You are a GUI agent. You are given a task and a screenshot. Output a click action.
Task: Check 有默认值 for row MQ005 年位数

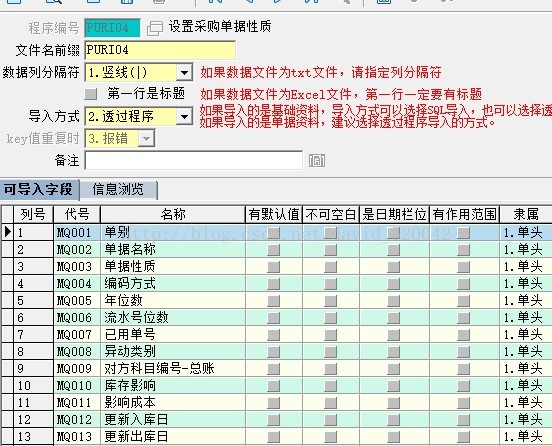[274, 301]
